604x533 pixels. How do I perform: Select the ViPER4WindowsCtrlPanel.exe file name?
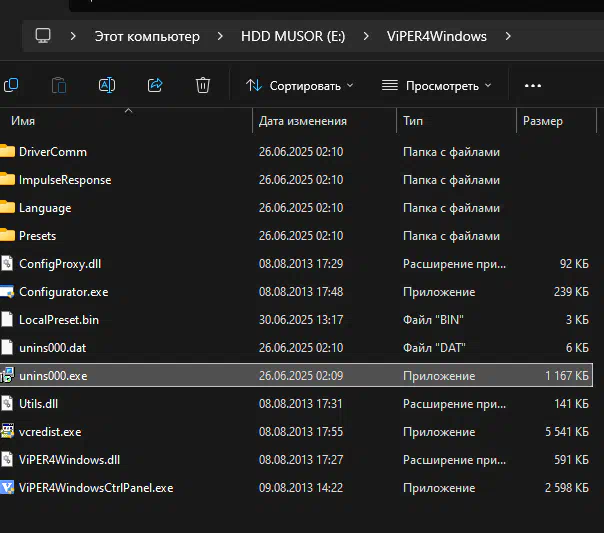(x=96, y=488)
